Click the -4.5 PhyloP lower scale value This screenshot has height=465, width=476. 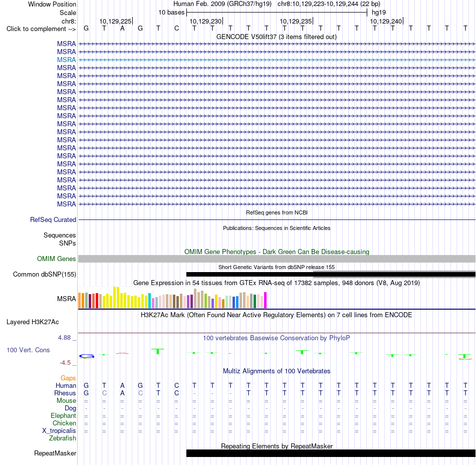point(65,362)
